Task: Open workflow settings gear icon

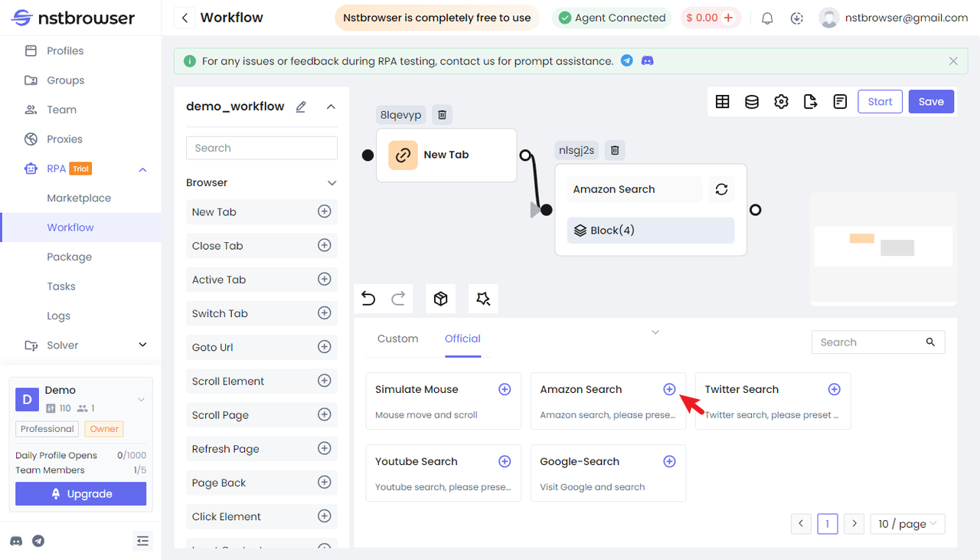Action: [781, 102]
